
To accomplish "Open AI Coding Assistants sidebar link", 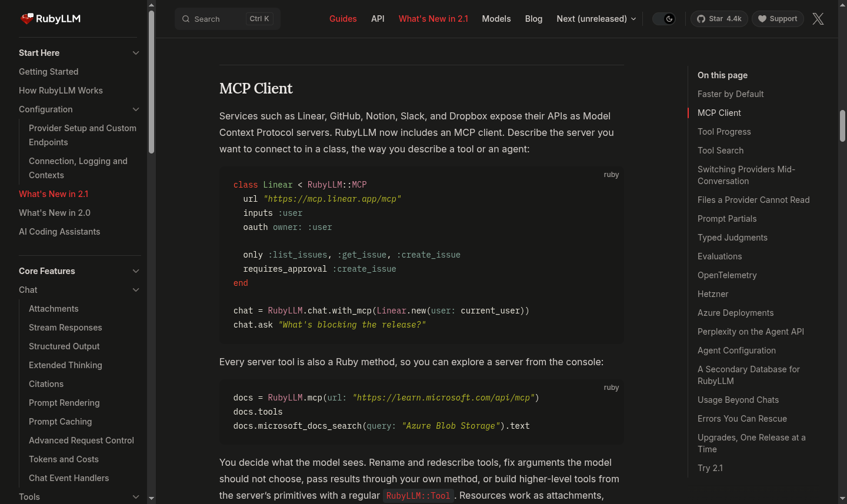I will pos(59,232).
